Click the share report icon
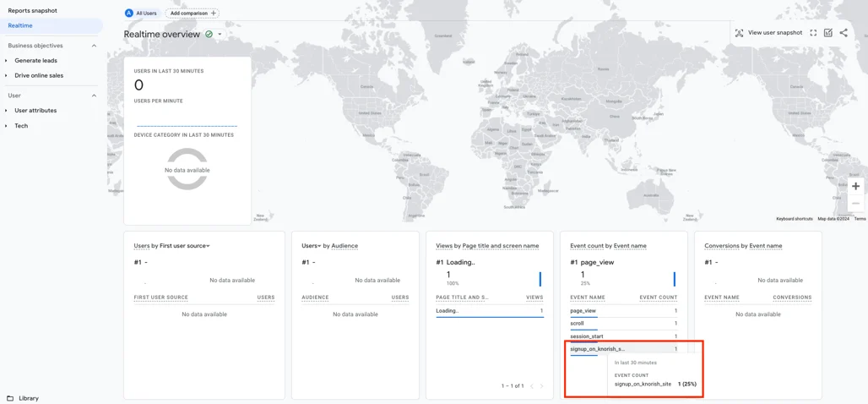 [x=844, y=33]
